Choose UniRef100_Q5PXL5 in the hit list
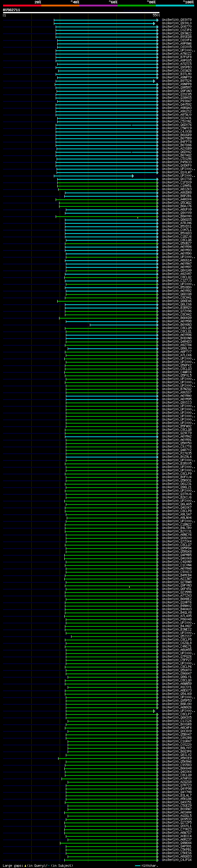 177,375
